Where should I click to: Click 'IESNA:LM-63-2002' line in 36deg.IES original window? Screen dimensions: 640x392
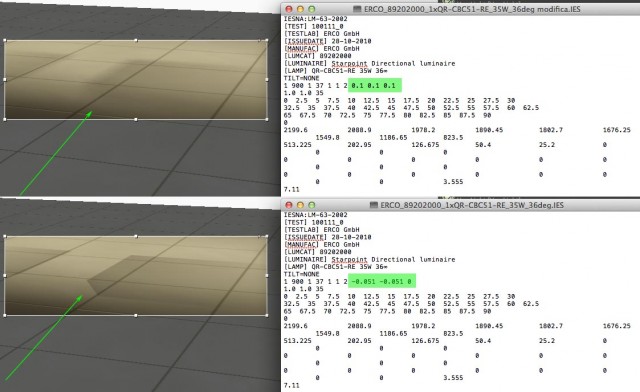click(x=316, y=215)
